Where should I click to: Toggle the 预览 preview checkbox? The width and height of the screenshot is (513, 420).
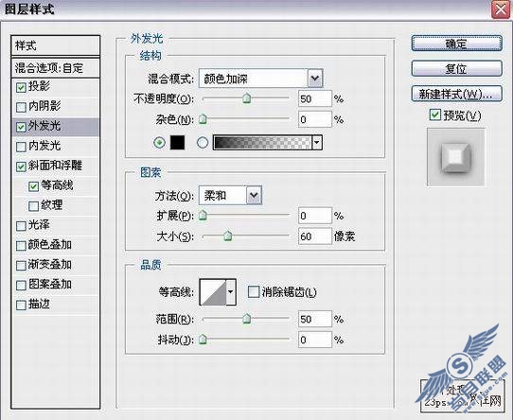click(x=434, y=114)
